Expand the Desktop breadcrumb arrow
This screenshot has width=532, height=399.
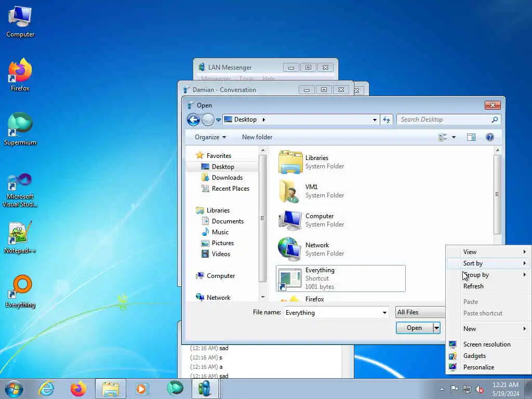click(263, 119)
